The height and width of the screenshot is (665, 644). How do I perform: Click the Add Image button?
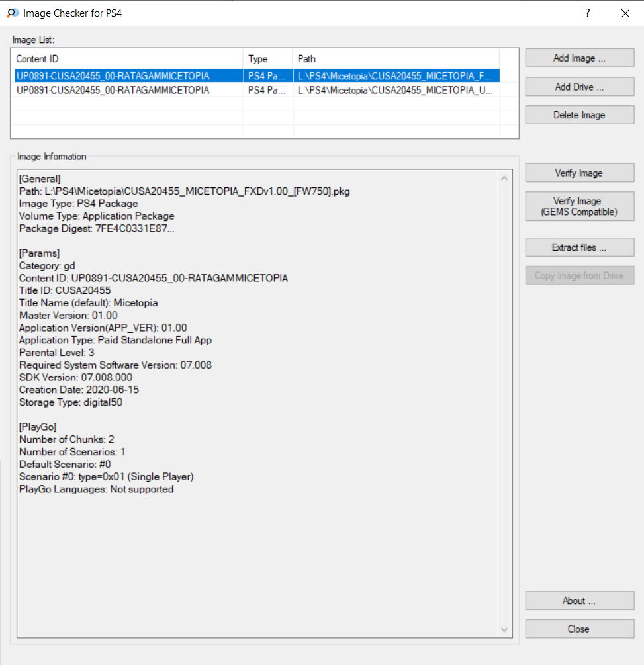(x=580, y=58)
